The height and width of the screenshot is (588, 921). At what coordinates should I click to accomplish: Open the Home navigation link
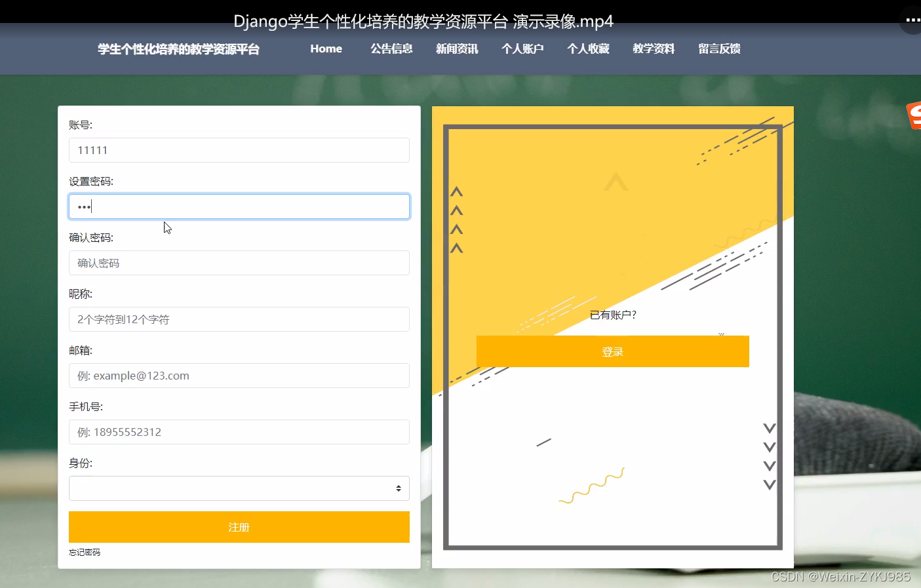click(326, 49)
